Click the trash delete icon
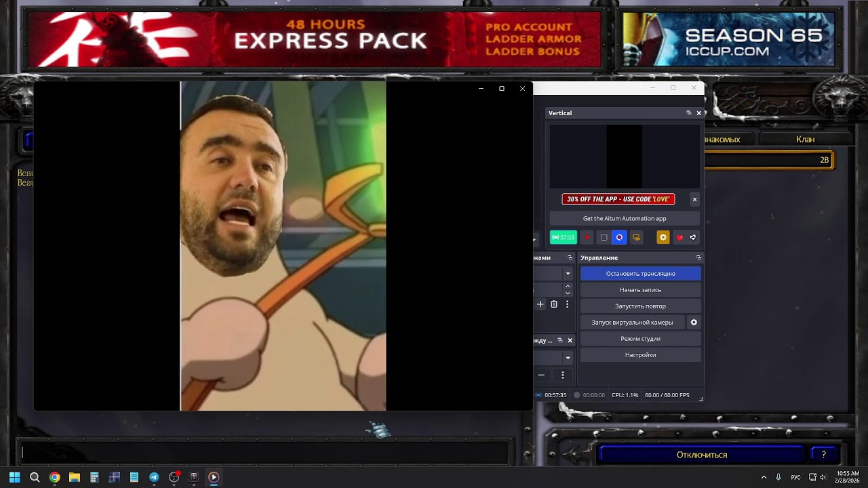The width and height of the screenshot is (868, 488). [554, 304]
